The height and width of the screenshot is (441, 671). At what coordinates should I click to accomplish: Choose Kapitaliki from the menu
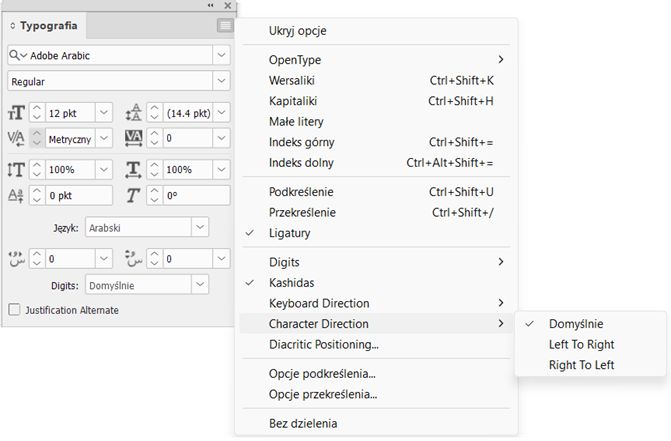377,101
